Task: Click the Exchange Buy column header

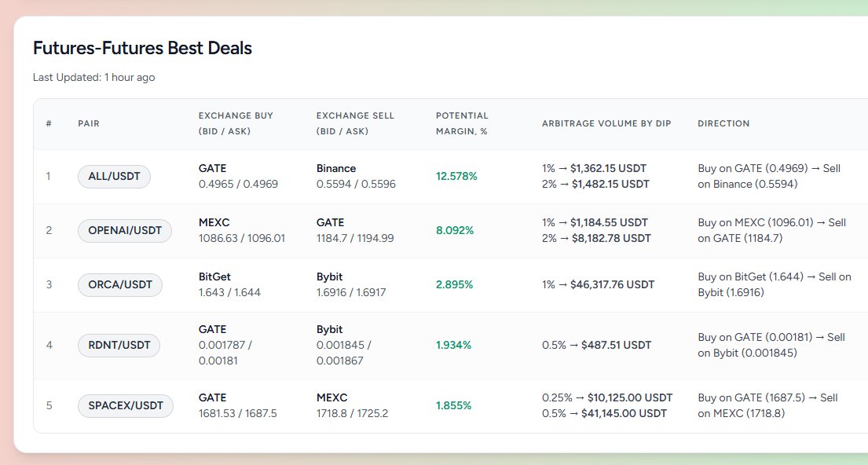Action: (x=236, y=123)
